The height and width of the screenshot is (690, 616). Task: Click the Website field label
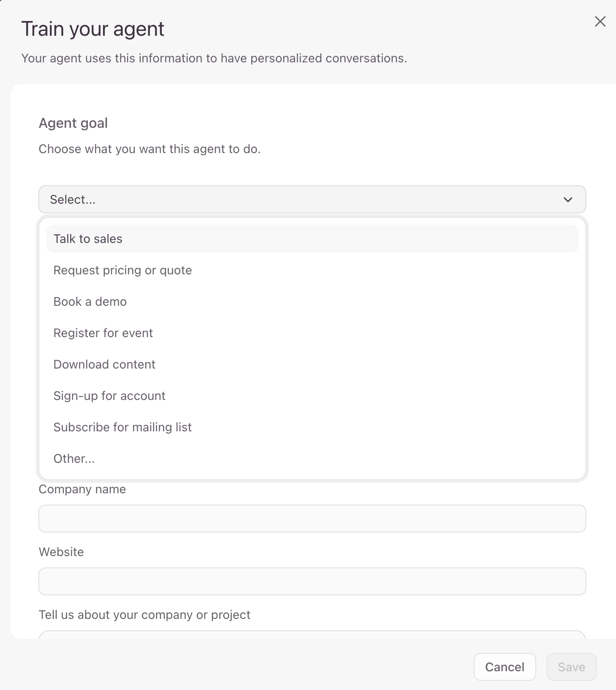click(61, 552)
